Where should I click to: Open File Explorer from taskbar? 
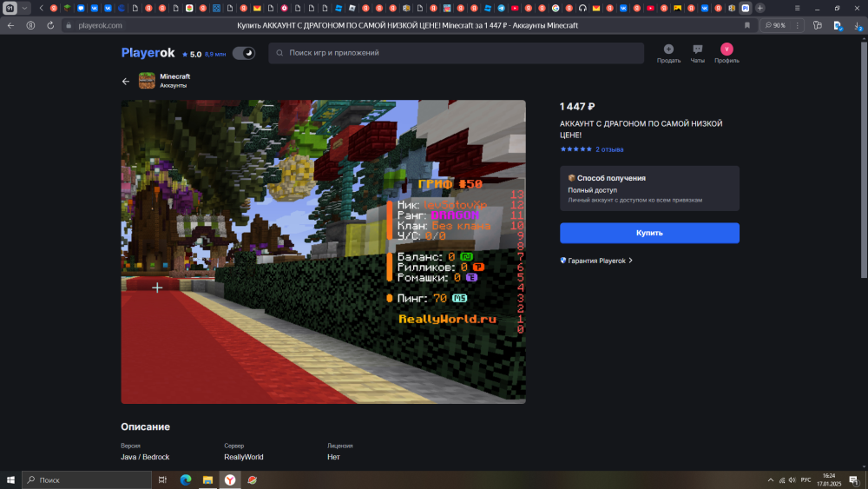point(207,480)
